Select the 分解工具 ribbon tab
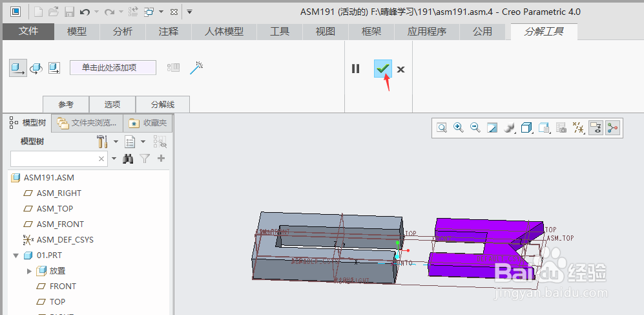 (x=544, y=31)
